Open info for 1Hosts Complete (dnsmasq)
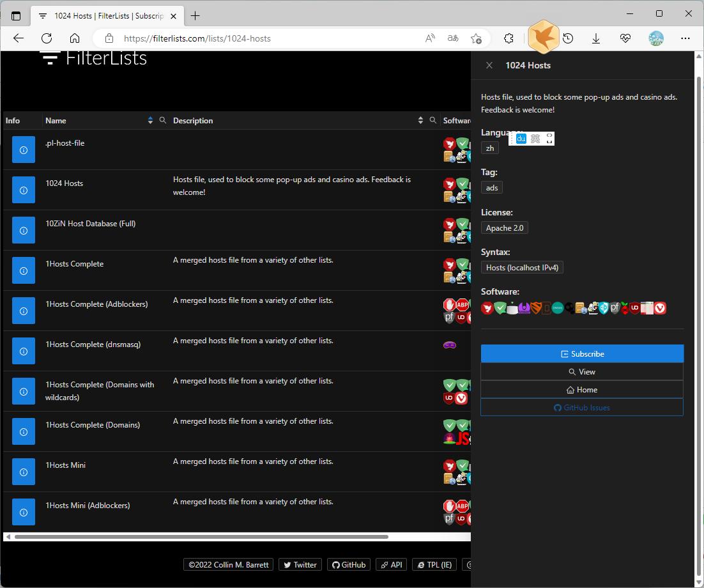 point(24,351)
